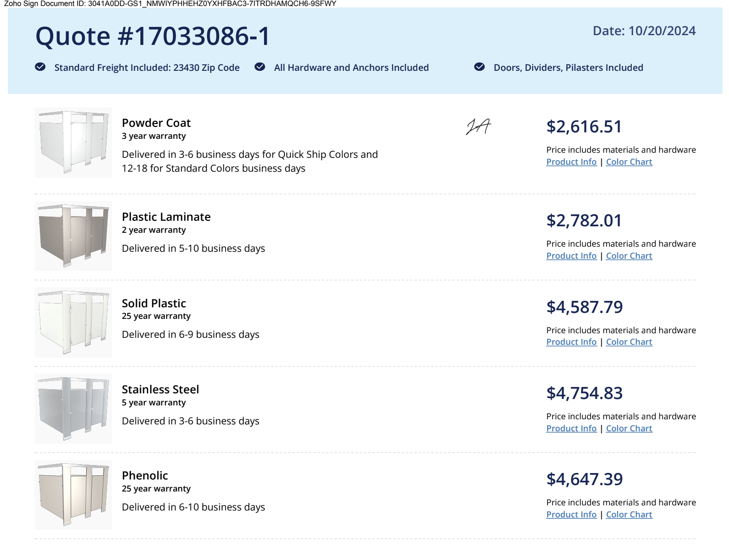Open the Phenolic partition thumbnail
This screenshot has height=560, width=729.
point(73,495)
